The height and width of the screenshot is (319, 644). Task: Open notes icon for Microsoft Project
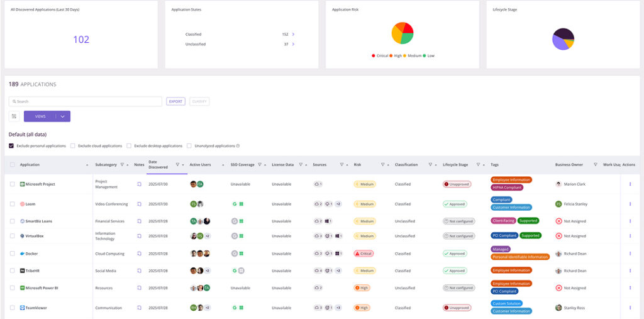[x=139, y=184]
